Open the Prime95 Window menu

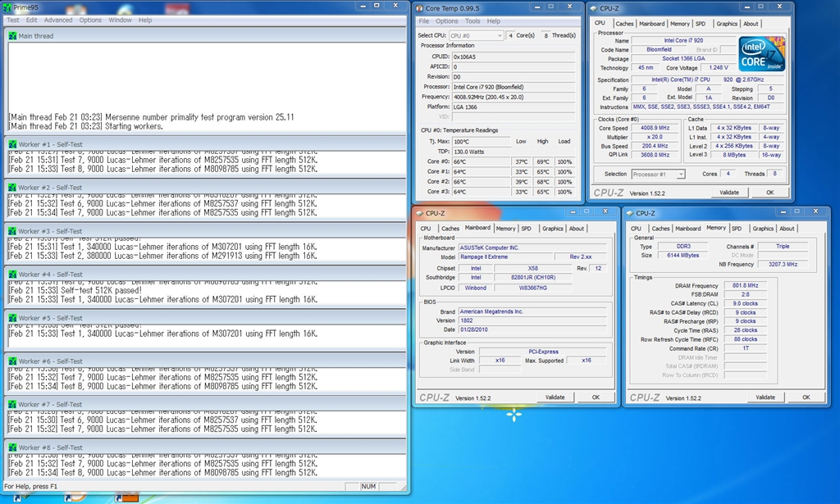pyautogui.click(x=120, y=20)
